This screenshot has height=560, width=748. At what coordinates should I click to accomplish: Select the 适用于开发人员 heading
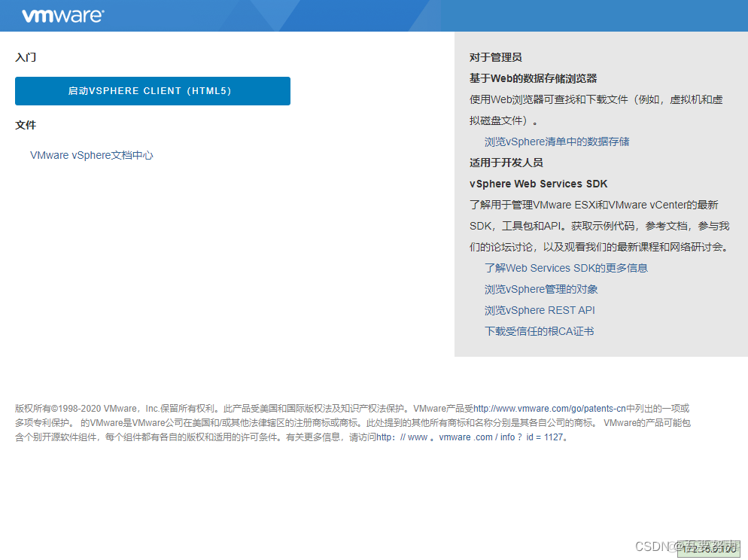506,163
